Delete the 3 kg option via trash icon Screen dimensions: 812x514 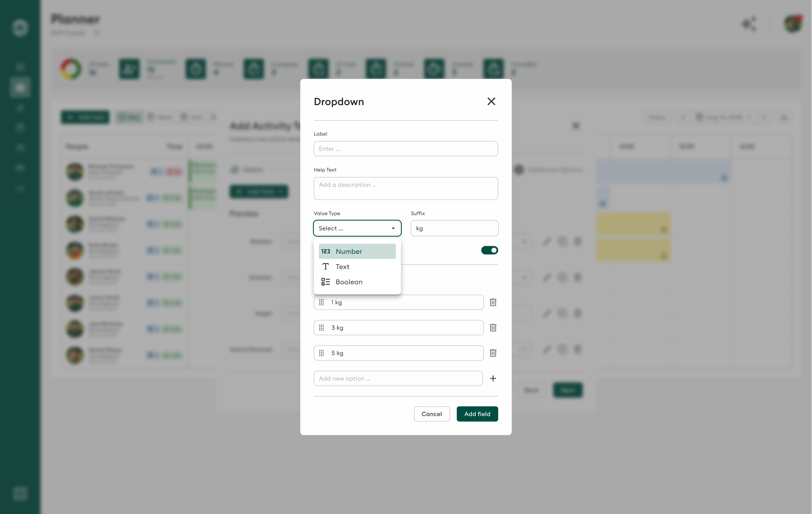[493, 327]
